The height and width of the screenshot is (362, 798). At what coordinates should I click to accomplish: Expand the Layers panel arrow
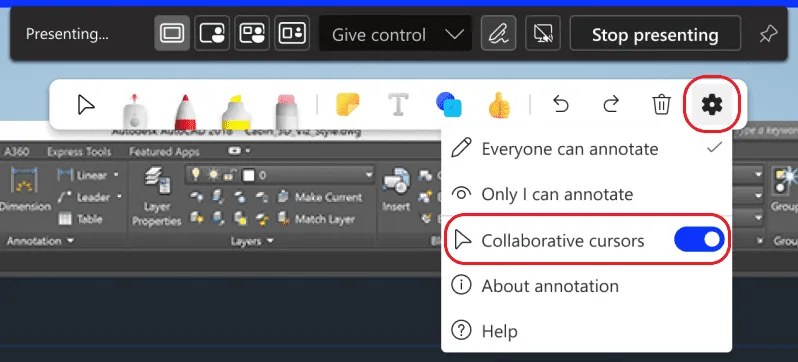[270, 241]
